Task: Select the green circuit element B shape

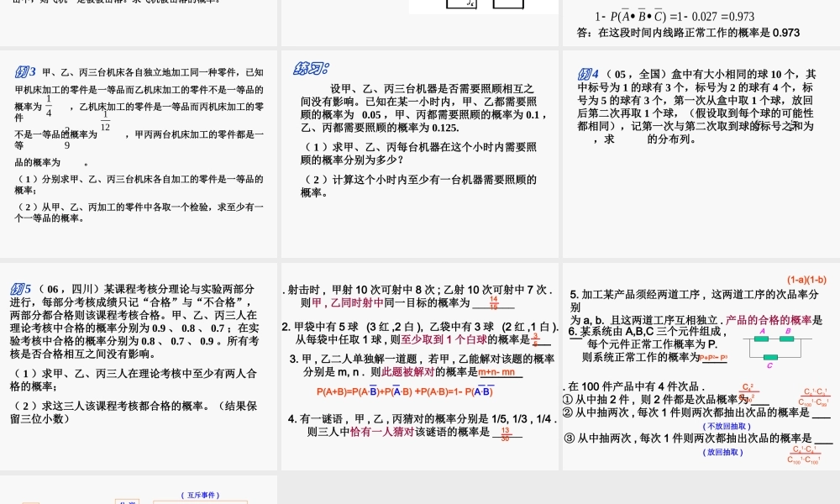Action: pyautogui.click(x=787, y=339)
